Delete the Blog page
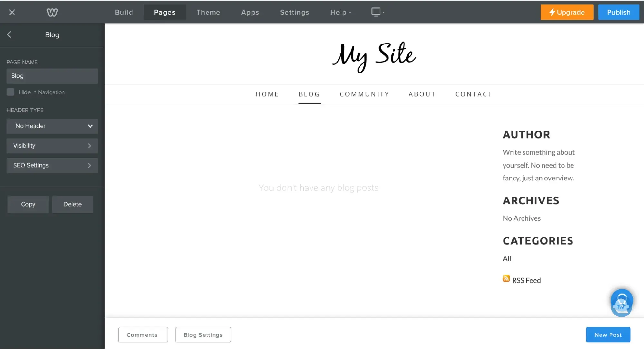Image resolution: width=644 pixels, height=349 pixels. [72, 204]
